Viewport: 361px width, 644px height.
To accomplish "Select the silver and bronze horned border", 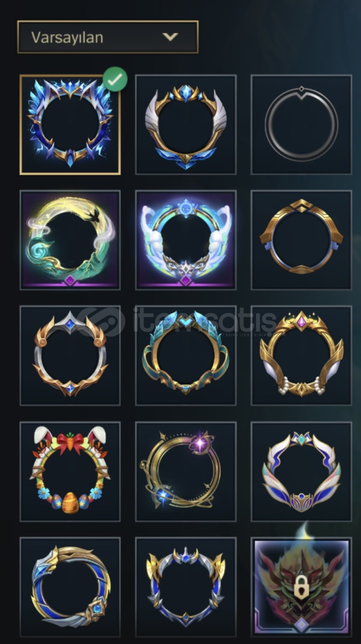I will point(70,355).
